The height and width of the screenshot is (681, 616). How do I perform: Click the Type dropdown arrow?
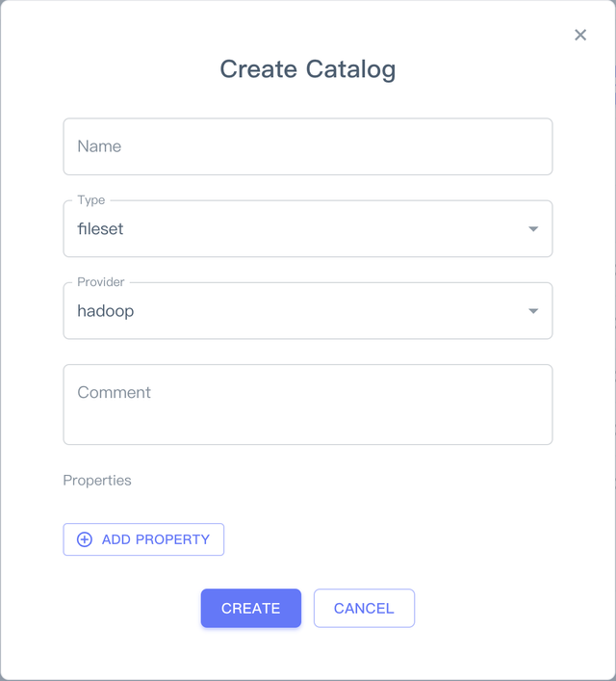pos(533,229)
